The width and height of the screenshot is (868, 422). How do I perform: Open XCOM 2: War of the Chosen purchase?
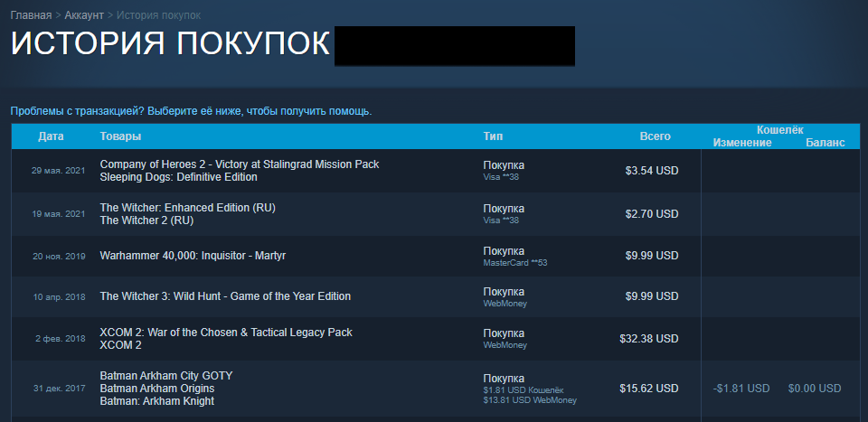[226, 333]
